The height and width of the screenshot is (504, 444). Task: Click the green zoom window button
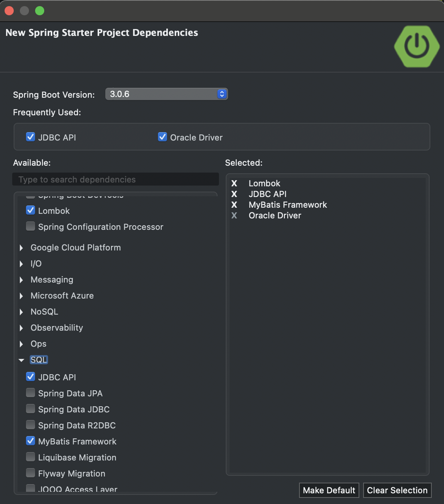coord(40,11)
